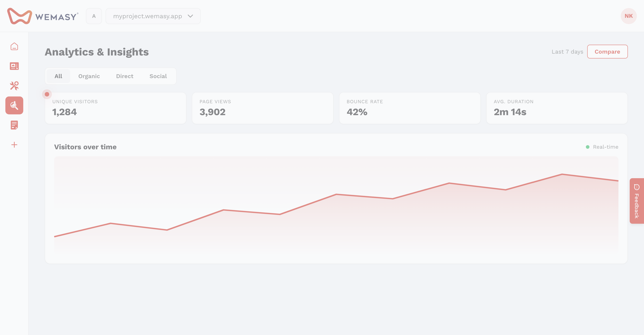Image resolution: width=644 pixels, height=335 pixels.
Task: Click the Unique Visitors card value 1,284
Action: [65, 112]
